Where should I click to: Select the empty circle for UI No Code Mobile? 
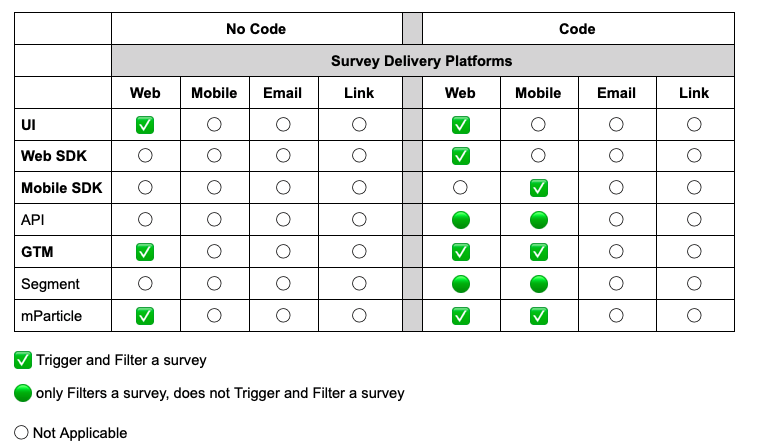[214, 124]
